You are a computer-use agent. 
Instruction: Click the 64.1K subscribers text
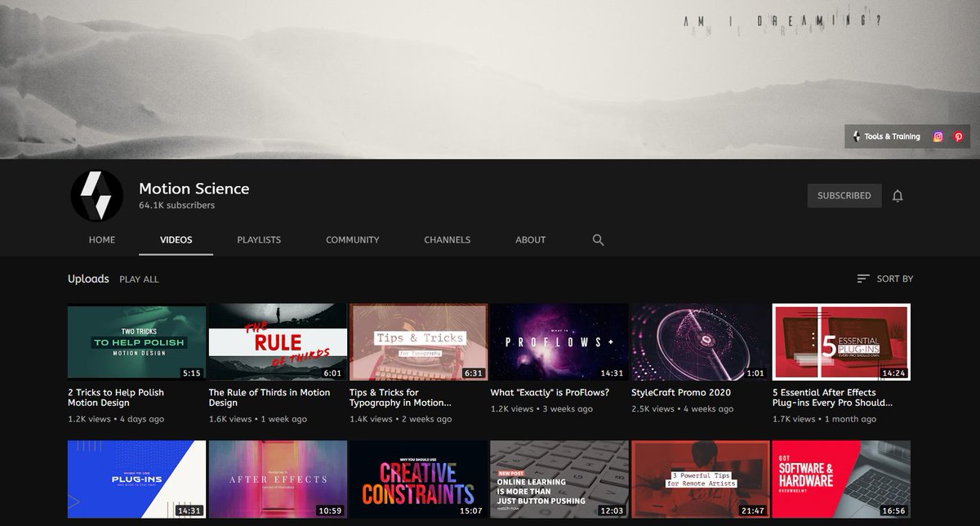pyautogui.click(x=176, y=206)
